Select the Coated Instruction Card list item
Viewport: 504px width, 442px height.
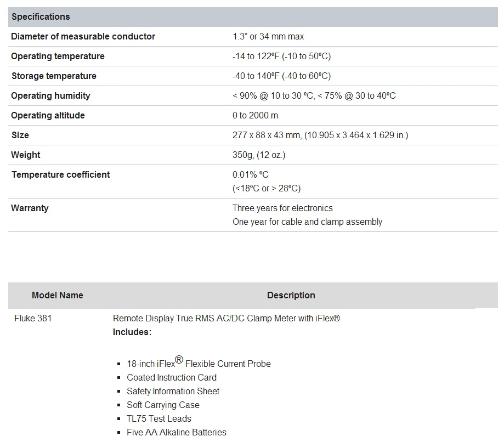(172, 377)
